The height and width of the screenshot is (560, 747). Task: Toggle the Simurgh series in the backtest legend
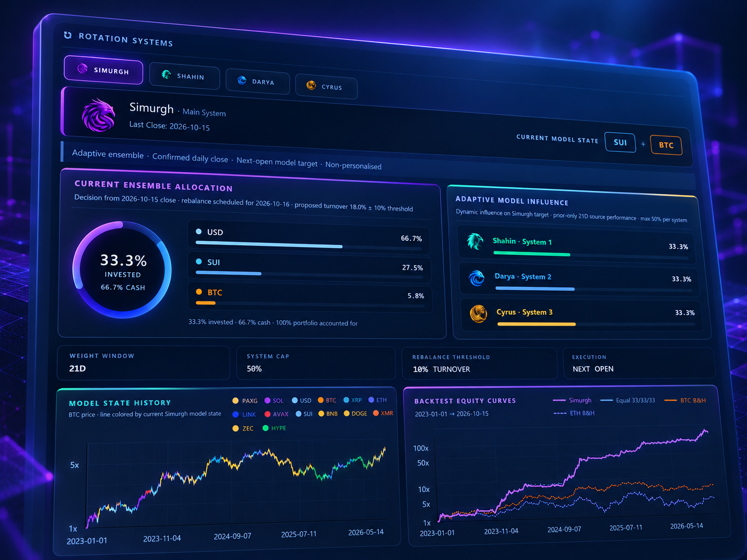pyautogui.click(x=572, y=400)
